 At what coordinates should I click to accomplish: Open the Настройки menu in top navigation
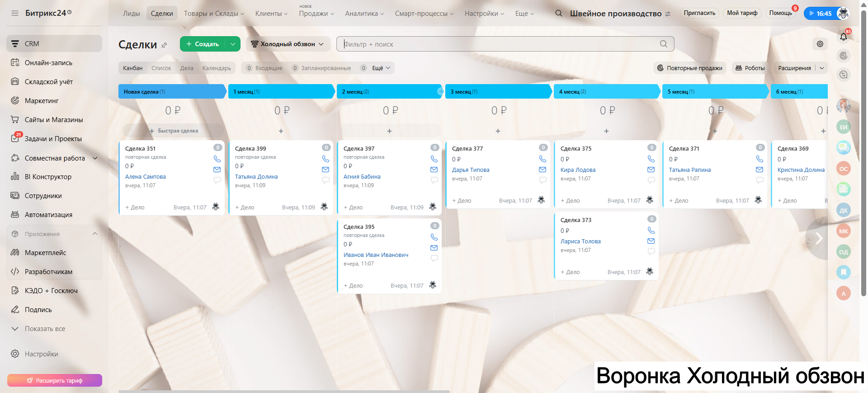click(x=484, y=14)
